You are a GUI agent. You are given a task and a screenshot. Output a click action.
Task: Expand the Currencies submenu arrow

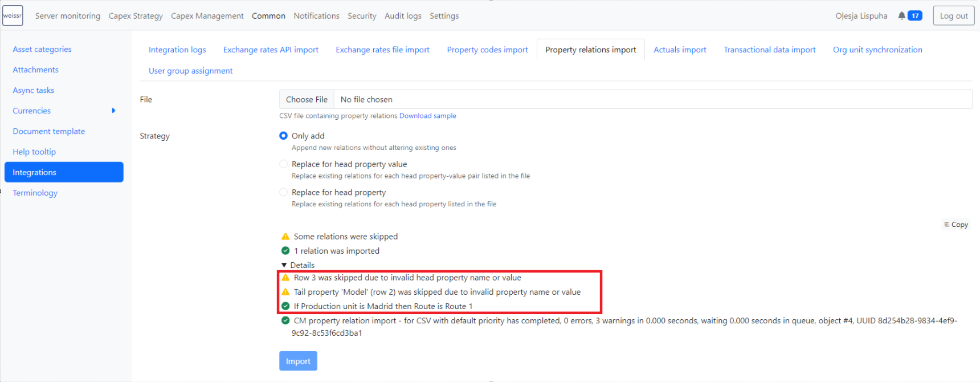point(113,111)
